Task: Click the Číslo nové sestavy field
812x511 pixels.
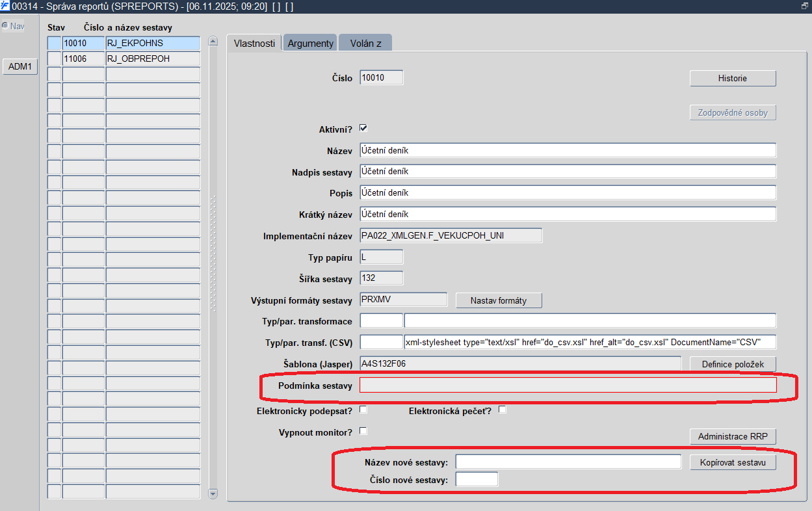Action: pos(477,480)
